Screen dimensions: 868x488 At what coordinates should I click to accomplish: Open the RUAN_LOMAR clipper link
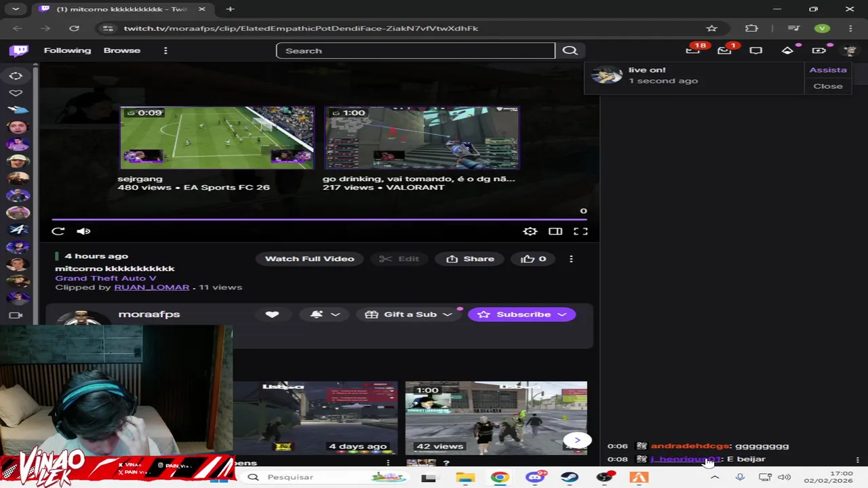(152, 287)
